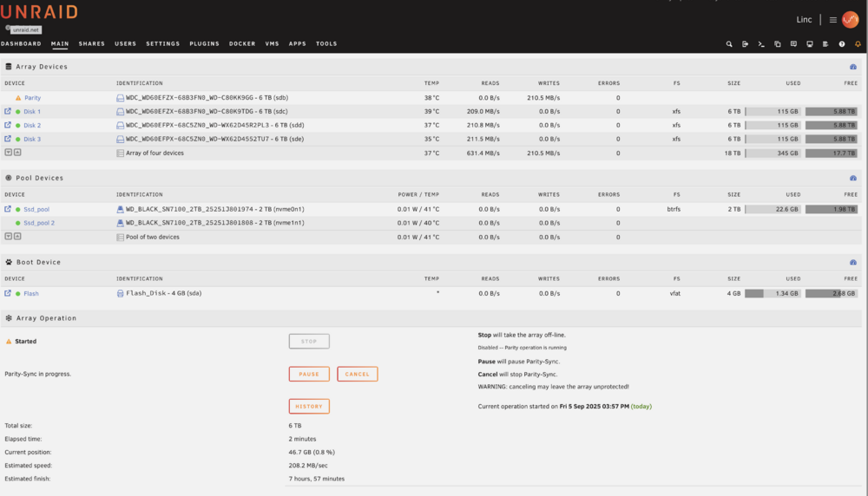This screenshot has height=496, width=868.
Task: Open the system log icon
Action: pyautogui.click(x=825, y=44)
